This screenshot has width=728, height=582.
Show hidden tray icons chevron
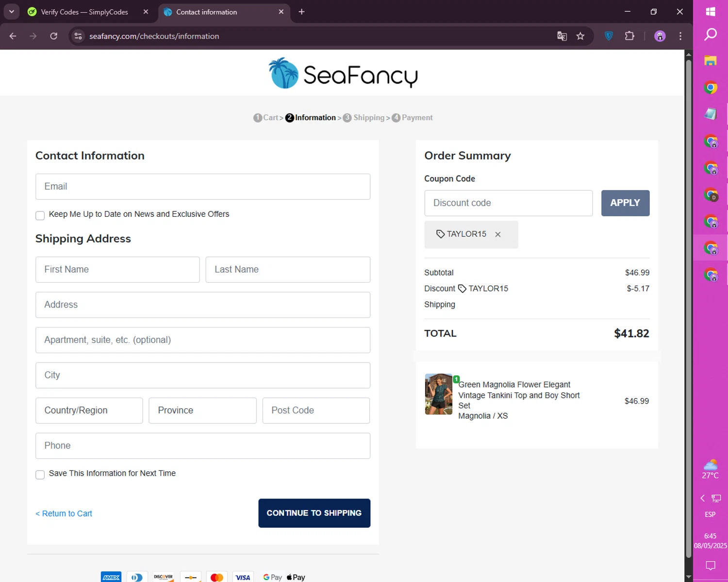[x=702, y=498]
